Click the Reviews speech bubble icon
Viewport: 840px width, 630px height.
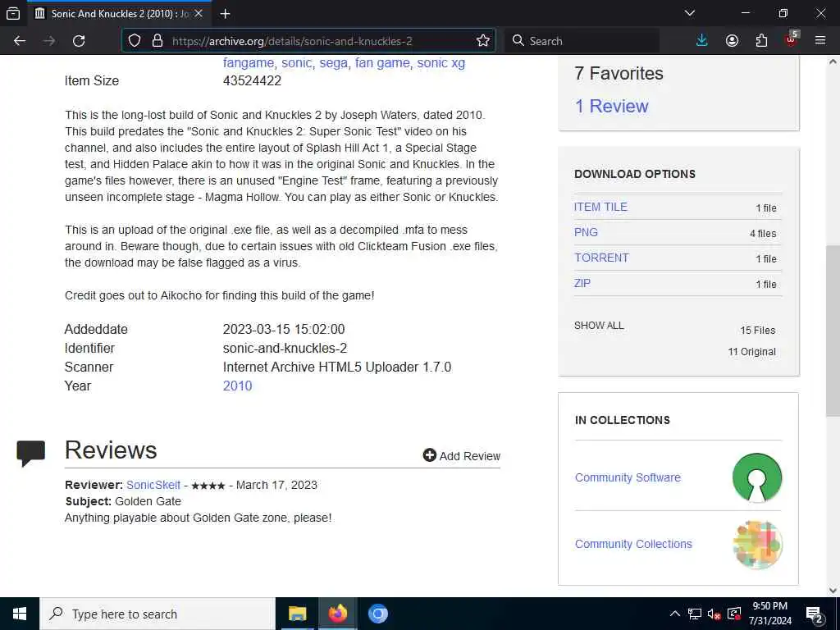[x=31, y=453]
